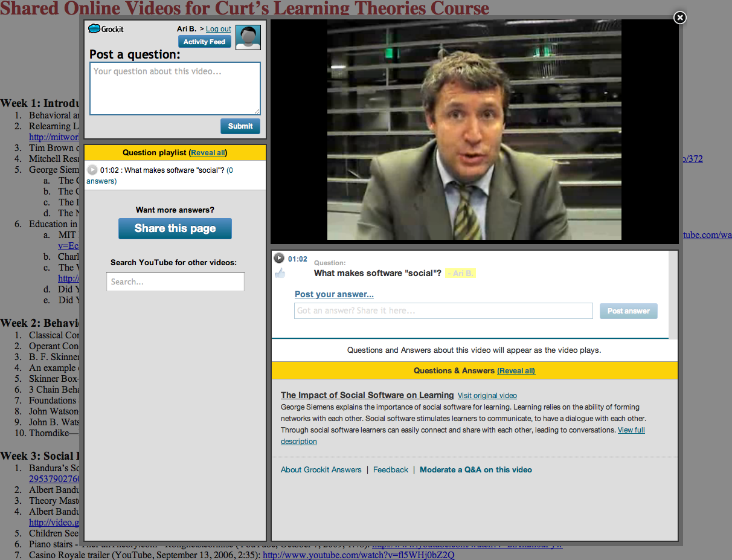
Task: Reveal all in Question playlist header
Action: 208,153
